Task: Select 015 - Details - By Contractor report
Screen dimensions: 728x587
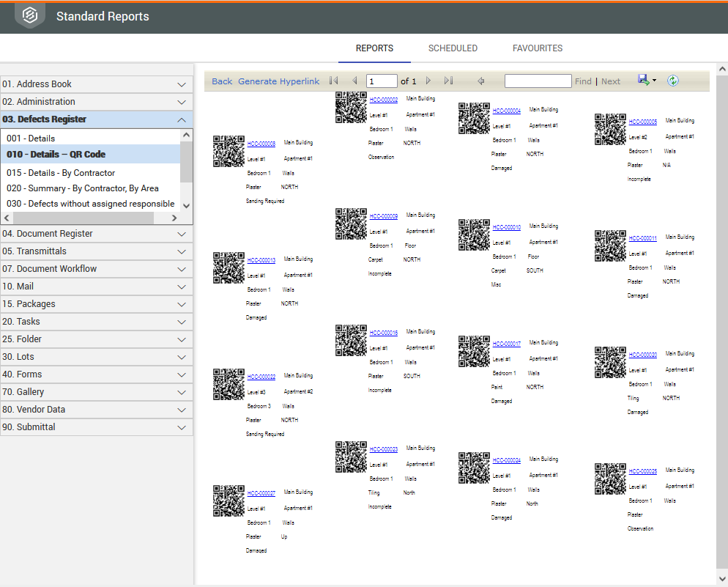Action: pyautogui.click(x=61, y=173)
